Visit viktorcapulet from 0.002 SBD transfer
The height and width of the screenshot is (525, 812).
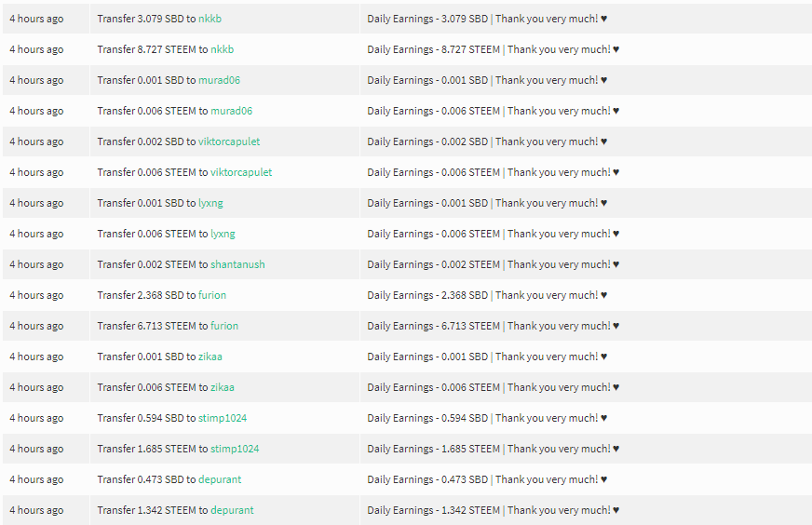229,141
